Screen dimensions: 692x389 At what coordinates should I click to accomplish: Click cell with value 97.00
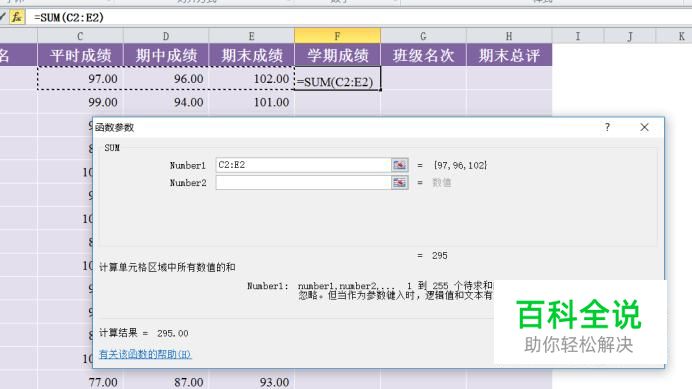[80, 79]
